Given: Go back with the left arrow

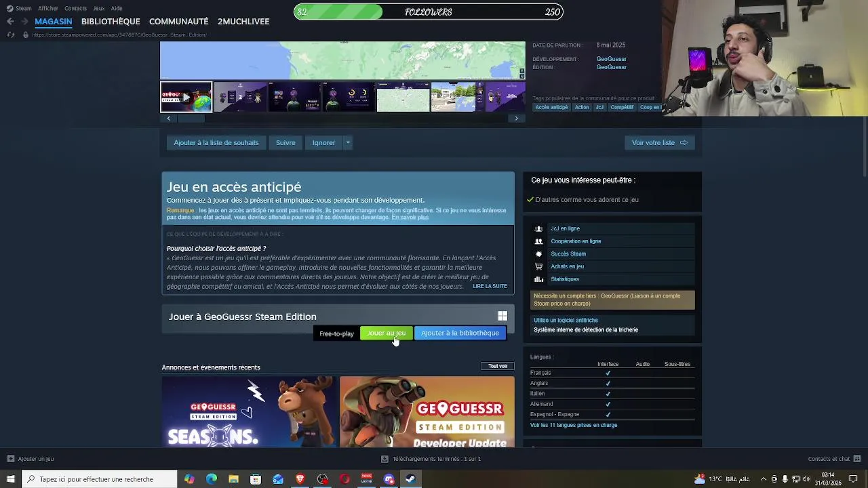Looking at the screenshot, I should pos(10,21).
